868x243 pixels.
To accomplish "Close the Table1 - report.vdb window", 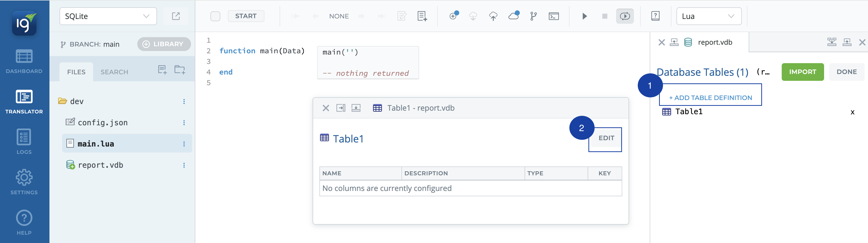I will [x=326, y=108].
